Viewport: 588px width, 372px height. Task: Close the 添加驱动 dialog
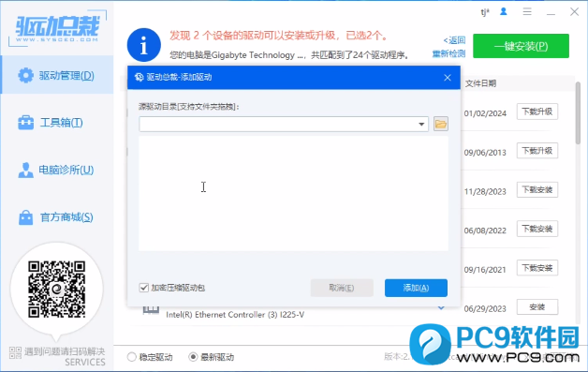coord(448,78)
